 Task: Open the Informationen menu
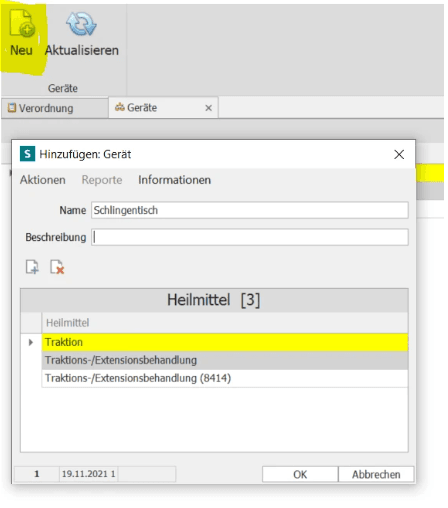[x=175, y=180]
